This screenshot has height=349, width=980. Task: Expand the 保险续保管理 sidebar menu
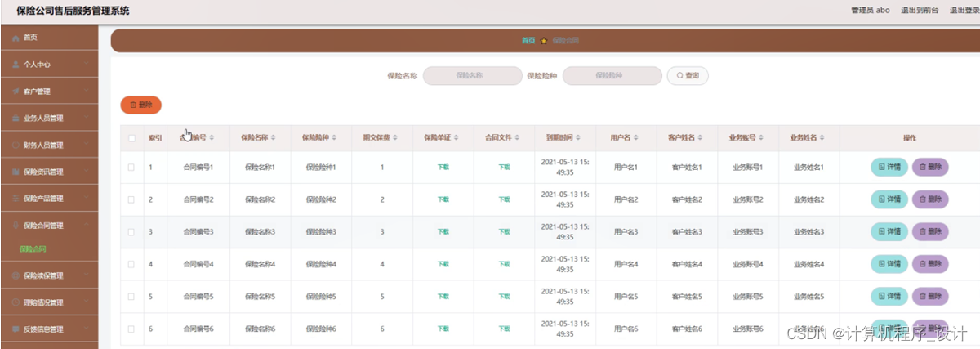tap(49, 275)
